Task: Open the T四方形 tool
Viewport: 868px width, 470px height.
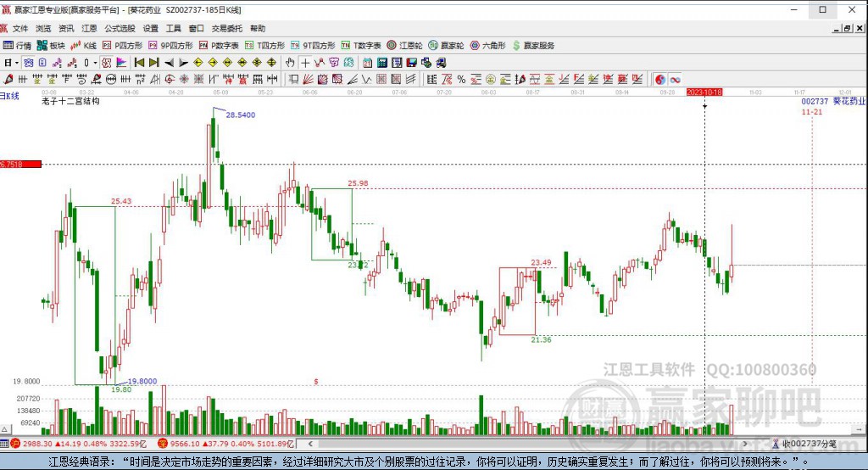Action: pos(264,46)
